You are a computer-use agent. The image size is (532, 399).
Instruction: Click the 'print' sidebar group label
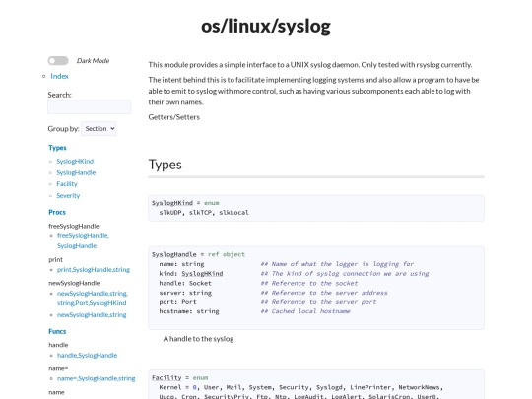tap(55, 259)
